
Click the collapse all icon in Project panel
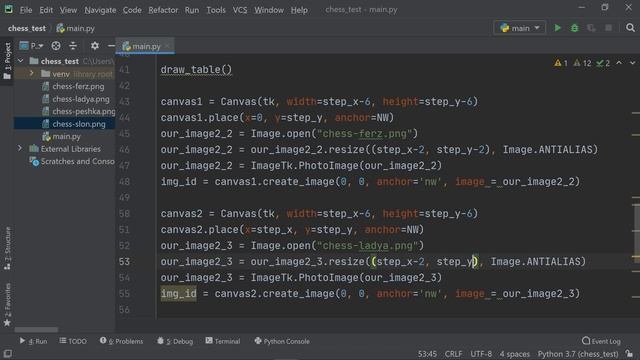tap(73, 46)
